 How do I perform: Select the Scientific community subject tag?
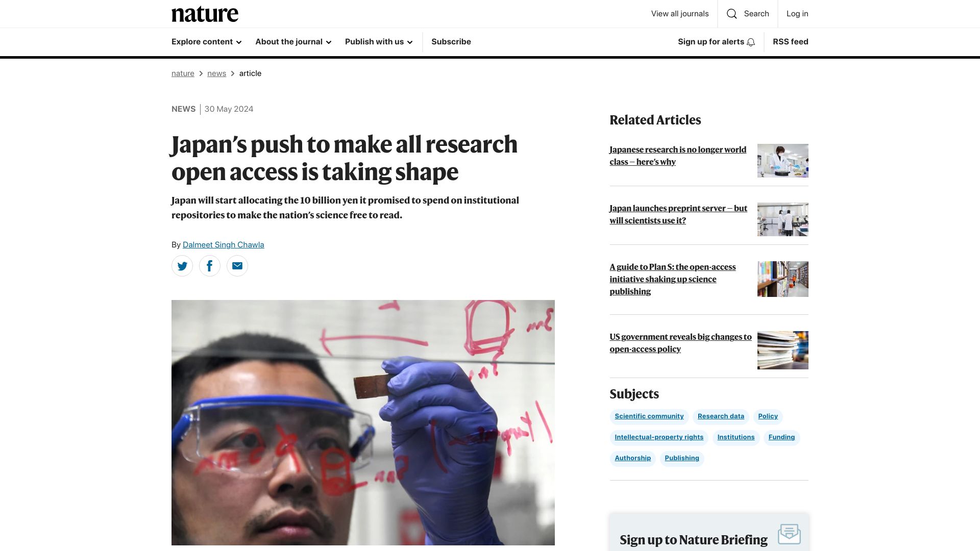tap(649, 417)
